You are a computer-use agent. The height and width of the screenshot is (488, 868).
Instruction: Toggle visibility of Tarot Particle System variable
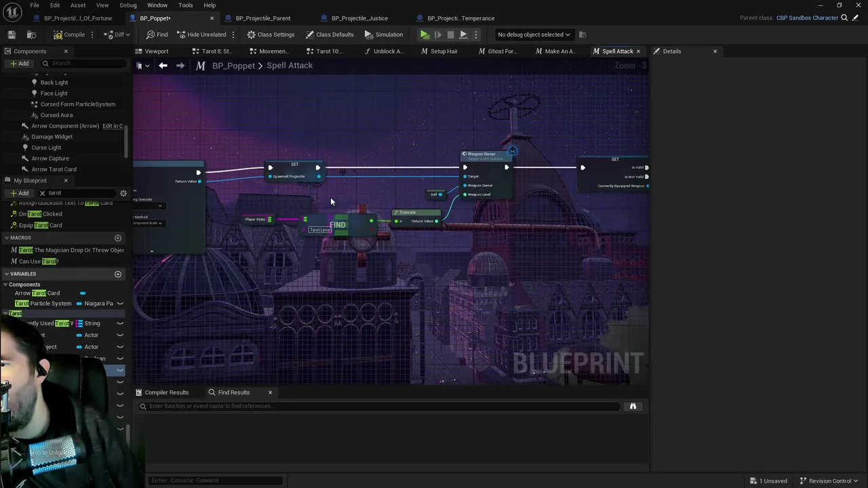point(120,304)
